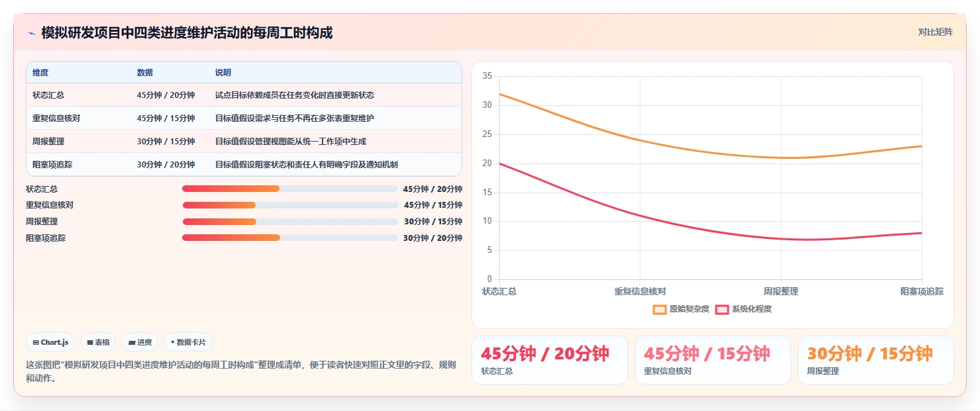980x411 pixels.
Task: Click the 状态汇总 x-axis label on chart
Action: pos(499,291)
